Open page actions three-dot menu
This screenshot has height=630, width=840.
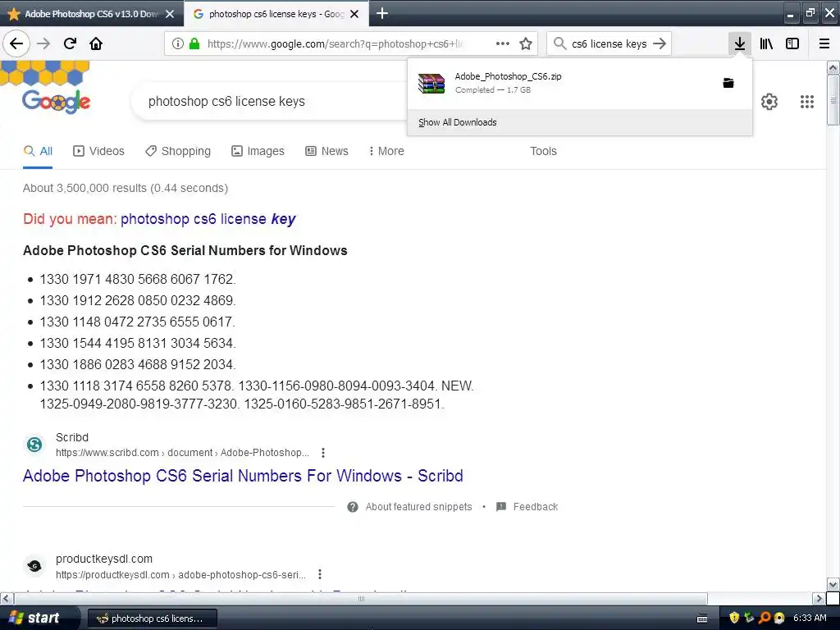click(x=503, y=43)
